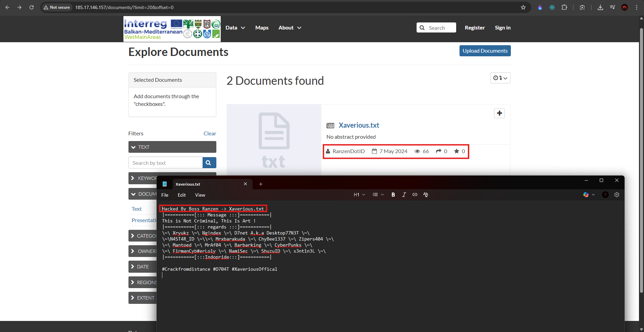Open the Xaverious.txt document link
644x332 pixels.
click(x=359, y=125)
